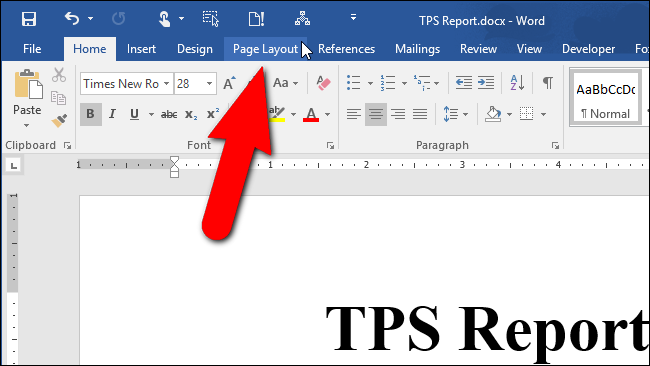Click the Undo arrow icon

click(72, 19)
